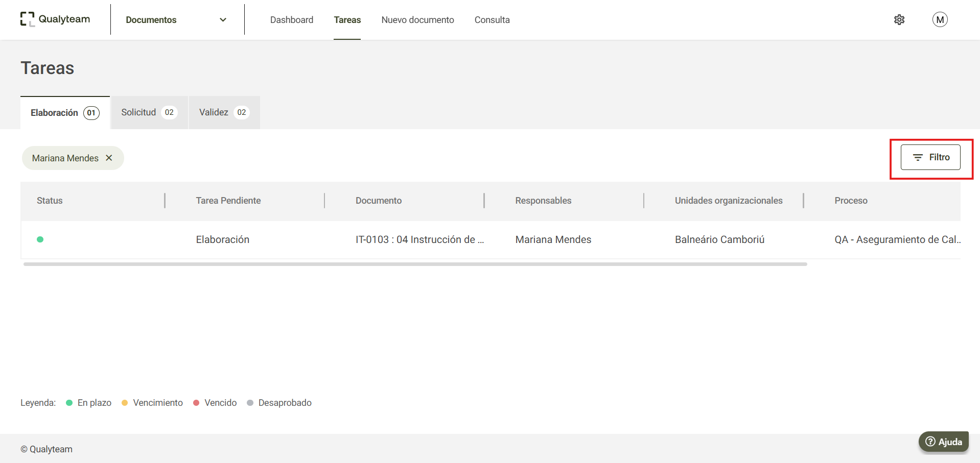
Task: Click the Elaboración cell in the task row
Action: (x=223, y=239)
